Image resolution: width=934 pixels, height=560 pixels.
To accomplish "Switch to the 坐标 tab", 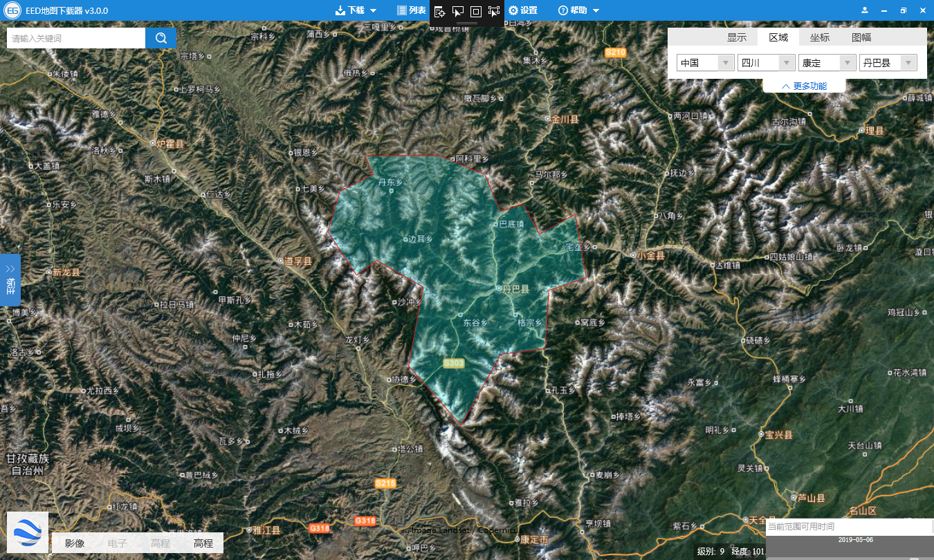I will coord(820,37).
